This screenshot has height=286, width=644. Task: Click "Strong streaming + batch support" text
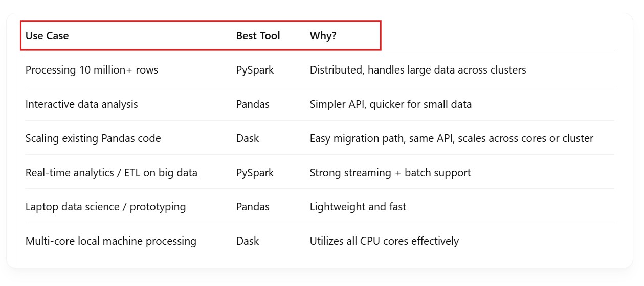click(x=390, y=173)
